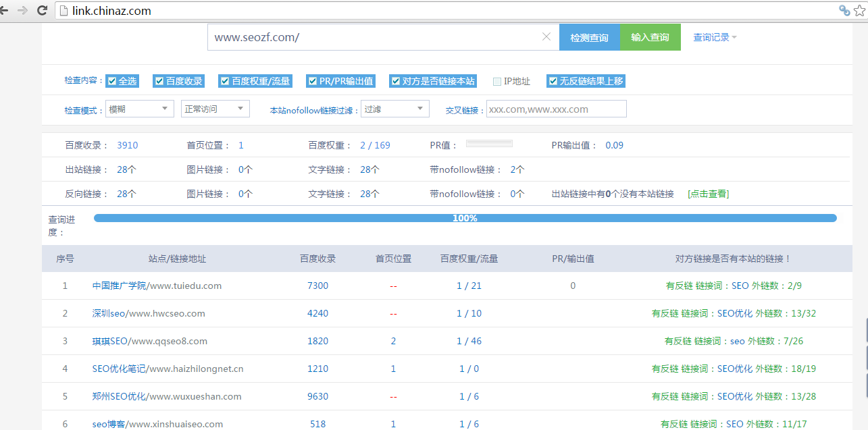Image resolution: width=868 pixels, height=430 pixels.
Task: Click the 百度收录 table column header
Action: [x=317, y=259]
